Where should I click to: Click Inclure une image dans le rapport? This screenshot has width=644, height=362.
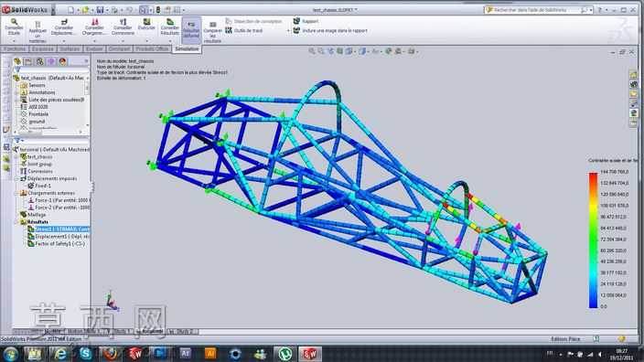pos(330,30)
